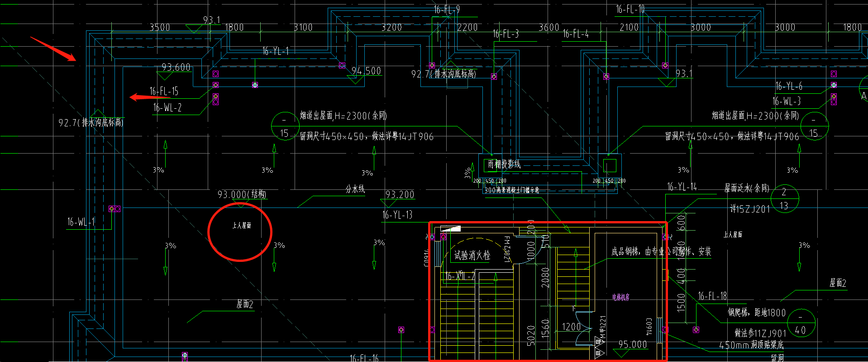Click the detail bubble numbered 40
The image size is (868, 362).
(x=801, y=323)
